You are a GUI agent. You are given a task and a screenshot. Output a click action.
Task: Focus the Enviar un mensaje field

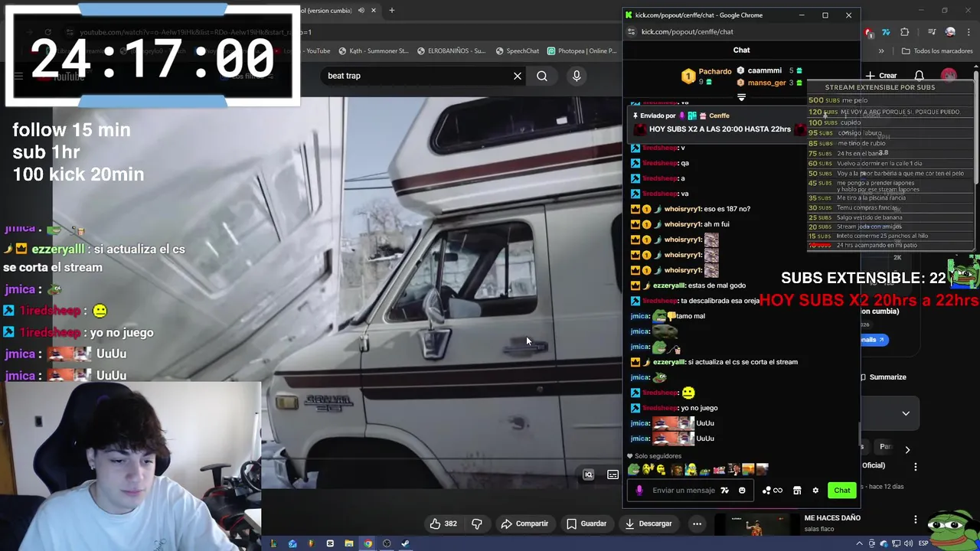pyautogui.click(x=683, y=491)
